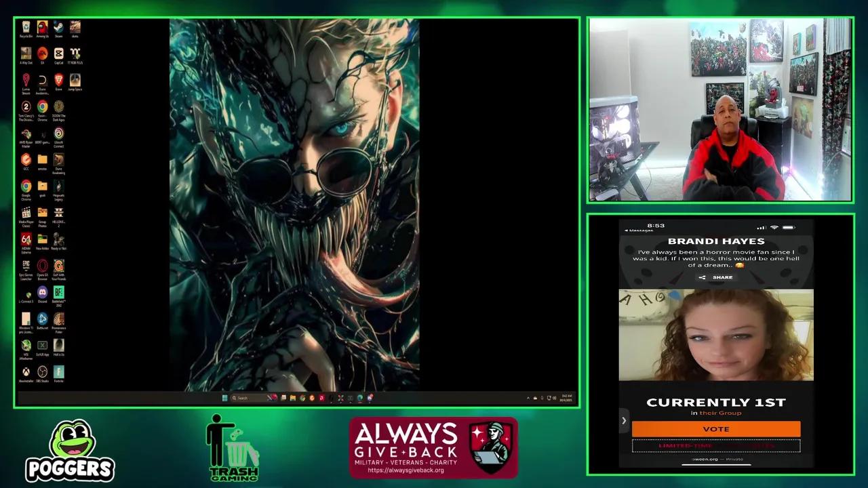868x488 pixels.
Task: Open Epic Games Launcher icon
Action: 26,268
